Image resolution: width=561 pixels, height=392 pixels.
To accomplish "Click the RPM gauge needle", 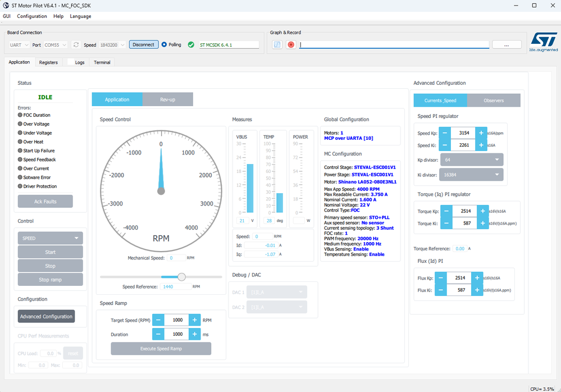I will coord(161,171).
